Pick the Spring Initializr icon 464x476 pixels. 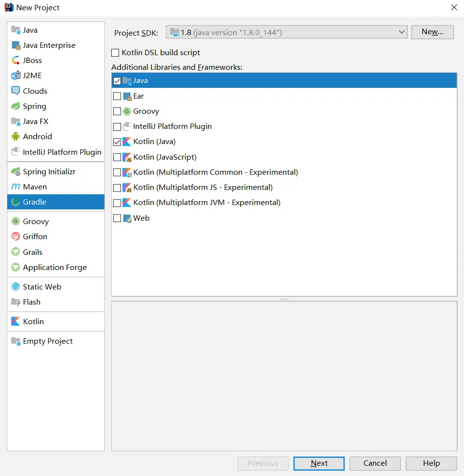click(x=16, y=171)
